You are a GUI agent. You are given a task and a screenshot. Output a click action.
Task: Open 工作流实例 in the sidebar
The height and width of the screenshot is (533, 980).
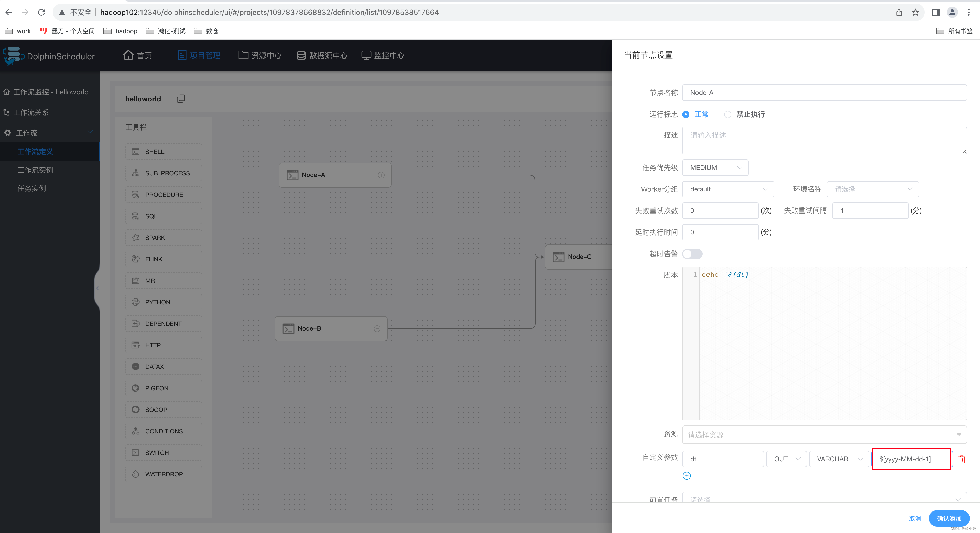pyautogui.click(x=35, y=170)
